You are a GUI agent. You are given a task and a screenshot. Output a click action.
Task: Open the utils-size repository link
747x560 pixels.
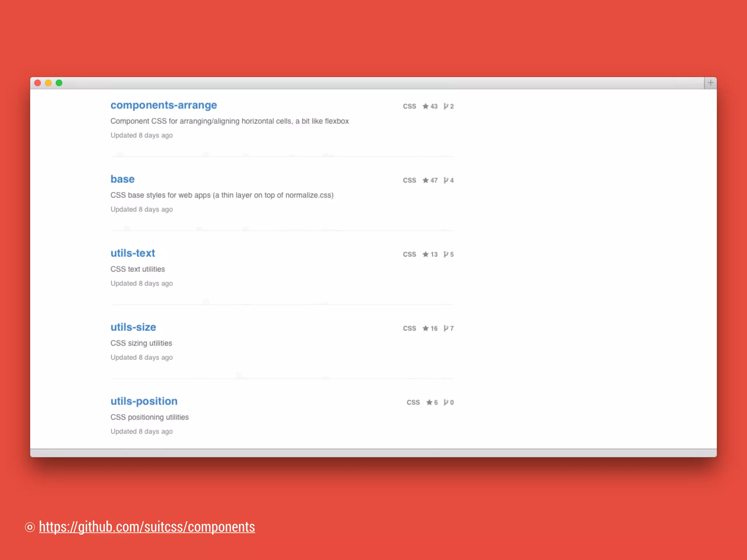coord(133,327)
